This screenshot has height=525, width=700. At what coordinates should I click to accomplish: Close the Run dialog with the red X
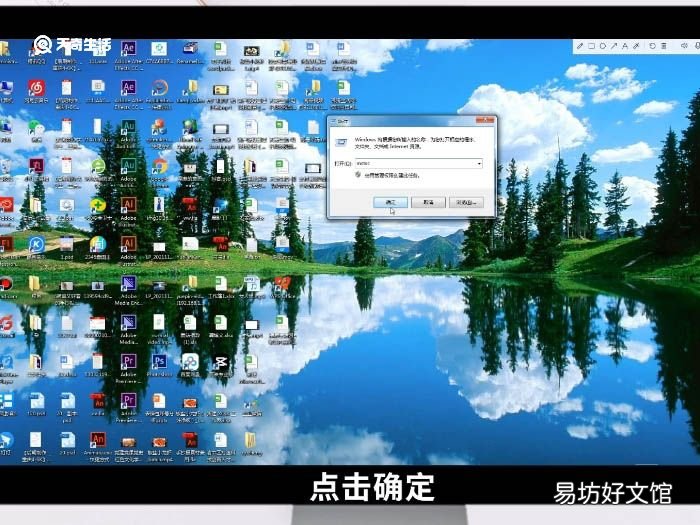tap(485, 120)
